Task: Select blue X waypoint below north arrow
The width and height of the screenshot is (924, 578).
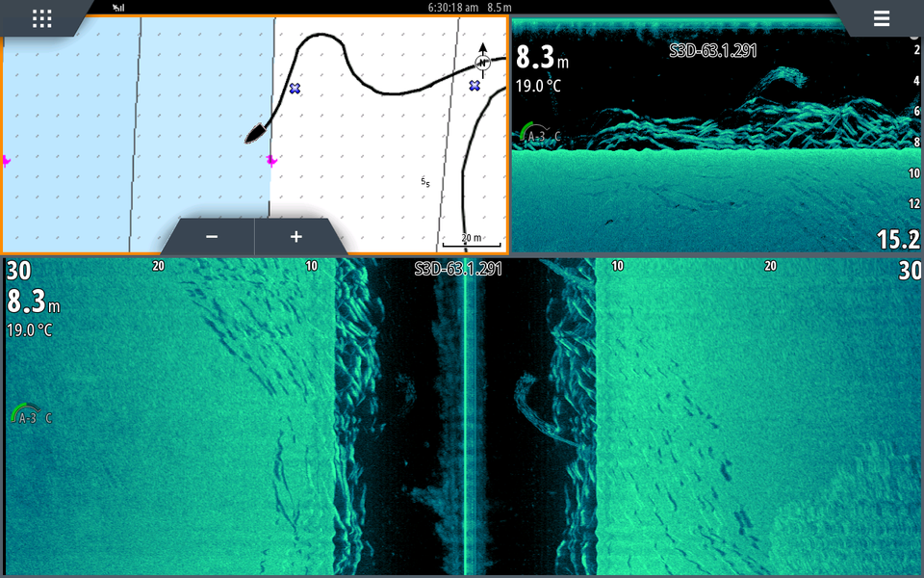Action: (x=475, y=86)
